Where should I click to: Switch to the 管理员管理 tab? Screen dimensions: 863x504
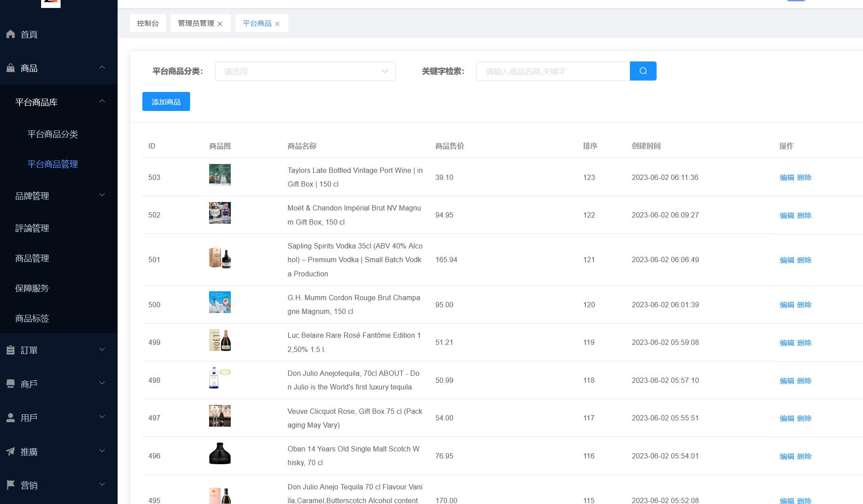click(x=196, y=23)
